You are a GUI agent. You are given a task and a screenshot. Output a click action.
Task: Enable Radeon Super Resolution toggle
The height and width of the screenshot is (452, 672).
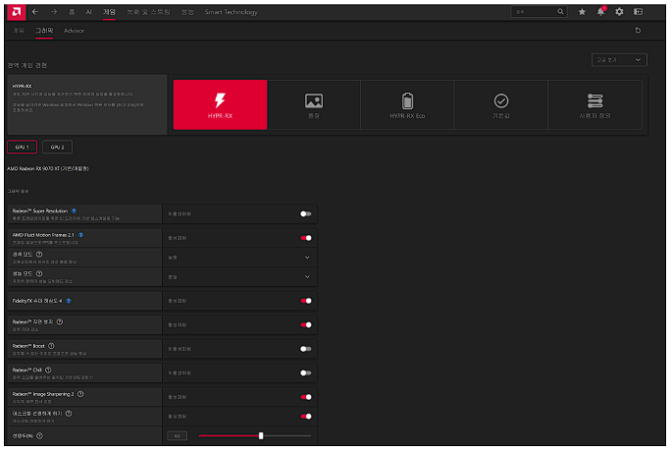coord(306,213)
